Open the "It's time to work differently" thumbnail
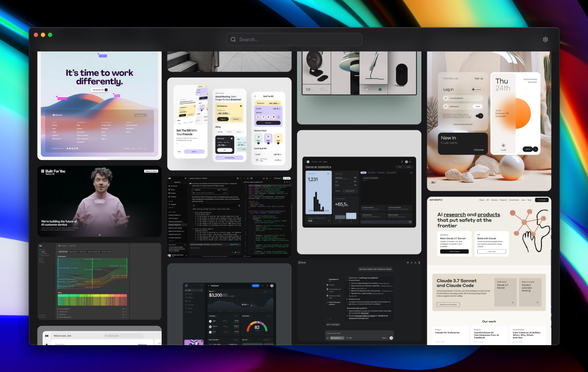Image resolution: width=588 pixels, height=372 pixels. pyautogui.click(x=99, y=105)
